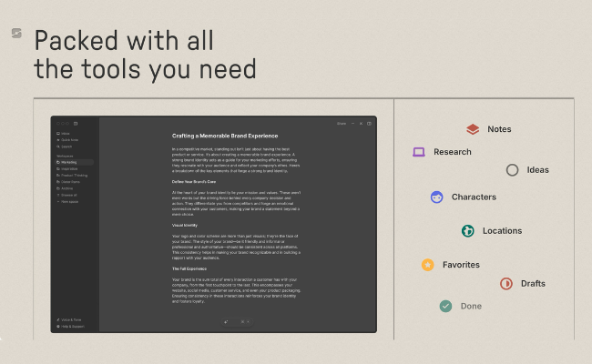The height and width of the screenshot is (364, 592).
Task: Click Browse all workspaces
Action: [69, 195]
